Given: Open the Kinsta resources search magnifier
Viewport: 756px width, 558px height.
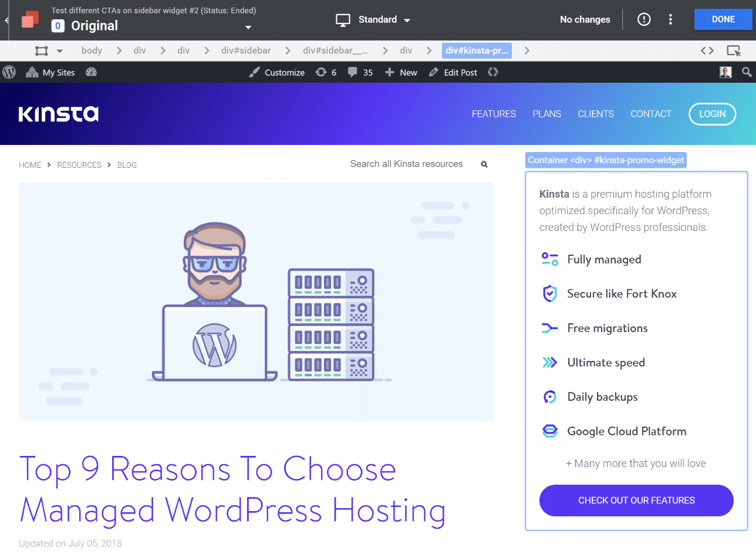Looking at the screenshot, I should pyautogui.click(x=484, y=164).
